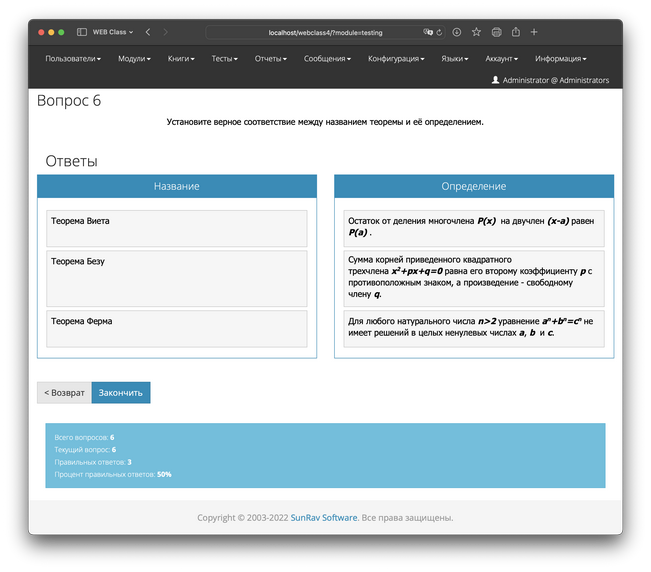
Task: Go back with the browser back arrow
Action: pyautogui.click(x=148, y=32)
